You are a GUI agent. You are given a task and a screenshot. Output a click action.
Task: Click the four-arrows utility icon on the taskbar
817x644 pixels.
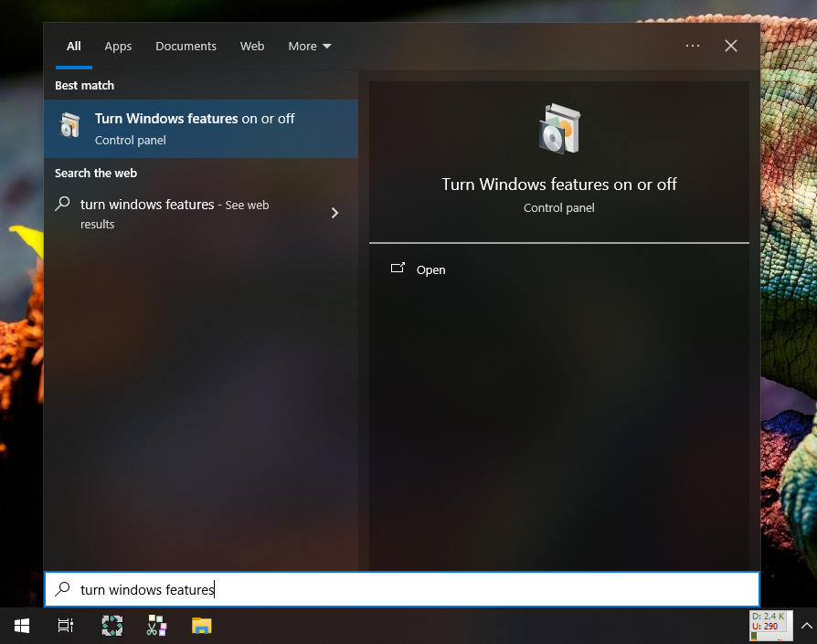pos(111,625)
